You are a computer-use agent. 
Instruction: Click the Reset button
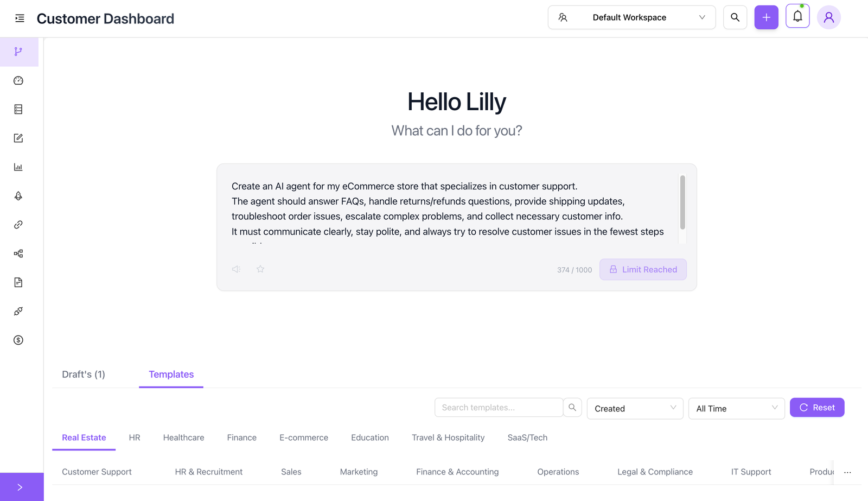tap(816, 408)
